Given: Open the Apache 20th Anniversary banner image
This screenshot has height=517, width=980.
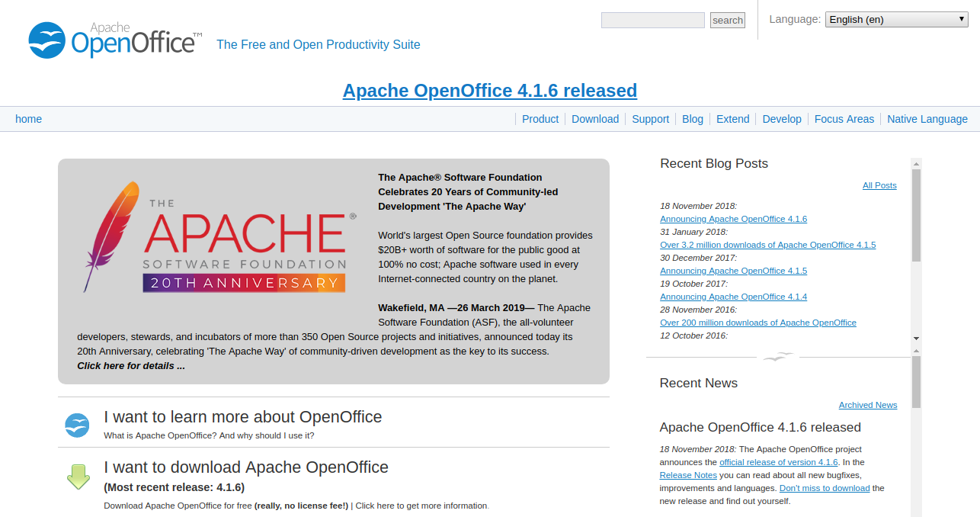Looking at the screenshot, I should pyautogui.click(x=219, y=237).
